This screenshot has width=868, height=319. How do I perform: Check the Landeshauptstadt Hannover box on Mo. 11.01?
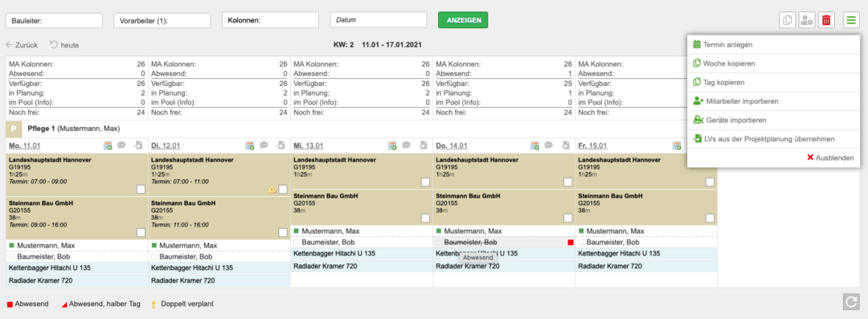click(141, 190)
